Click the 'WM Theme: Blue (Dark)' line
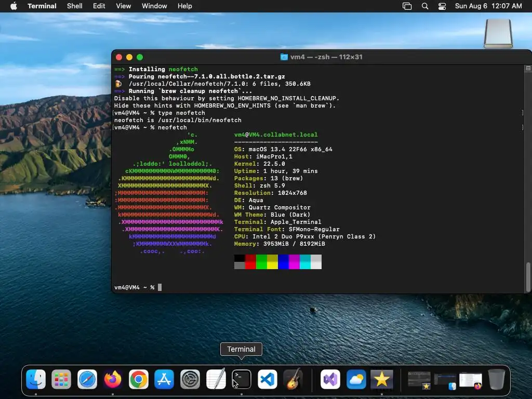Image resolution: width=532 pixels, height=399 pixels. tap(272, 215)
